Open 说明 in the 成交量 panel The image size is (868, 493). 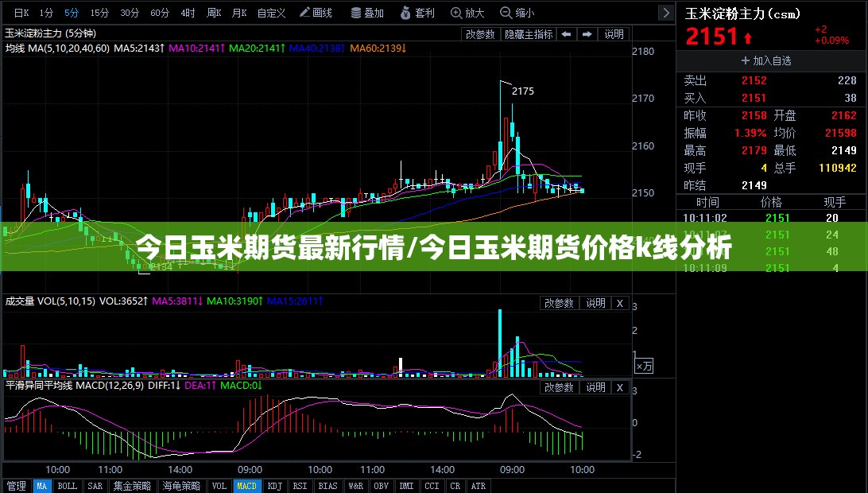(595, 303)
